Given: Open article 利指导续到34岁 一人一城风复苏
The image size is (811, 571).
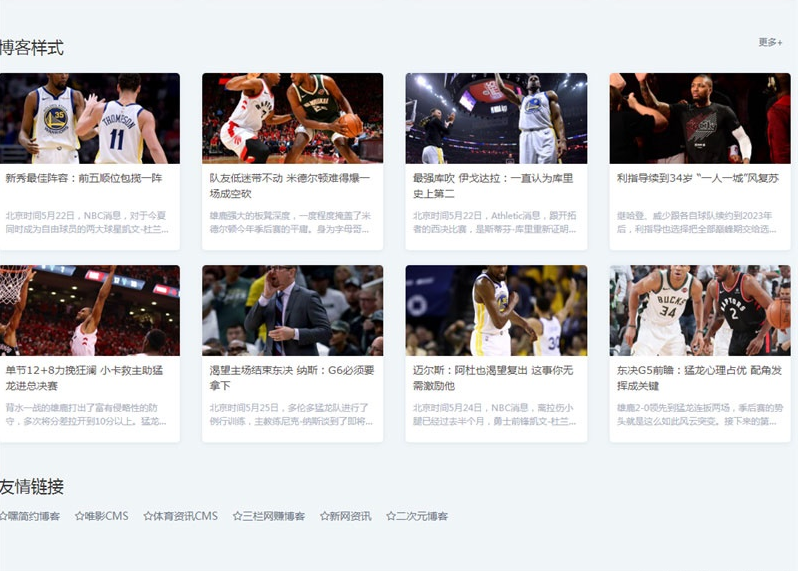Looking at the screenshot, I should coord(698,178).
